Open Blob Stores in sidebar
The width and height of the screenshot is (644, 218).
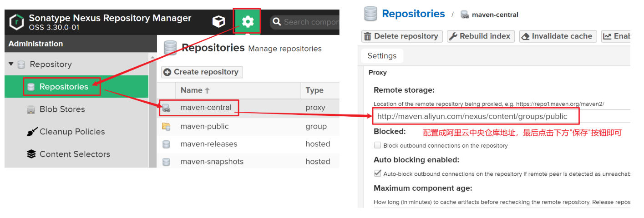62,109
